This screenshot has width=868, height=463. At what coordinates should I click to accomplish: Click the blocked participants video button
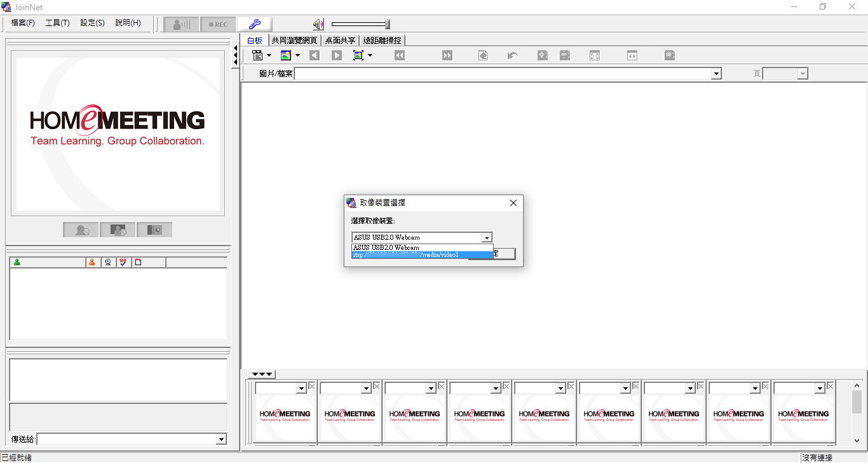point(118,230)
